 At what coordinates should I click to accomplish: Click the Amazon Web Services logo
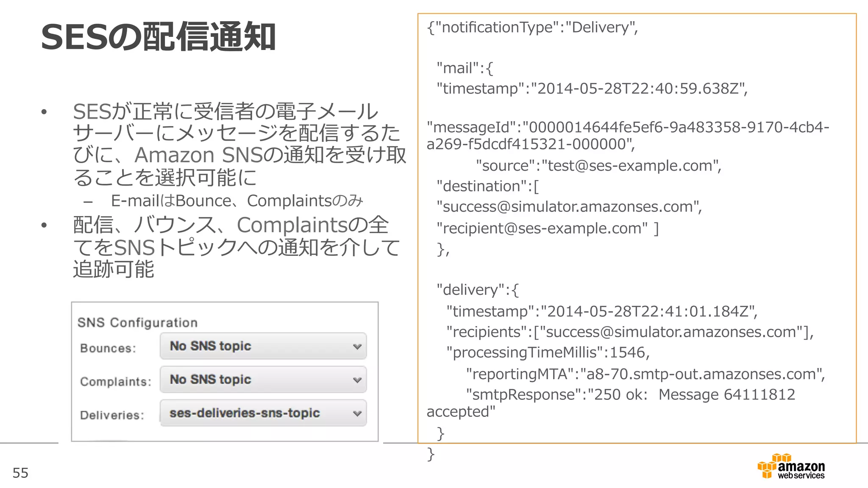791,466
